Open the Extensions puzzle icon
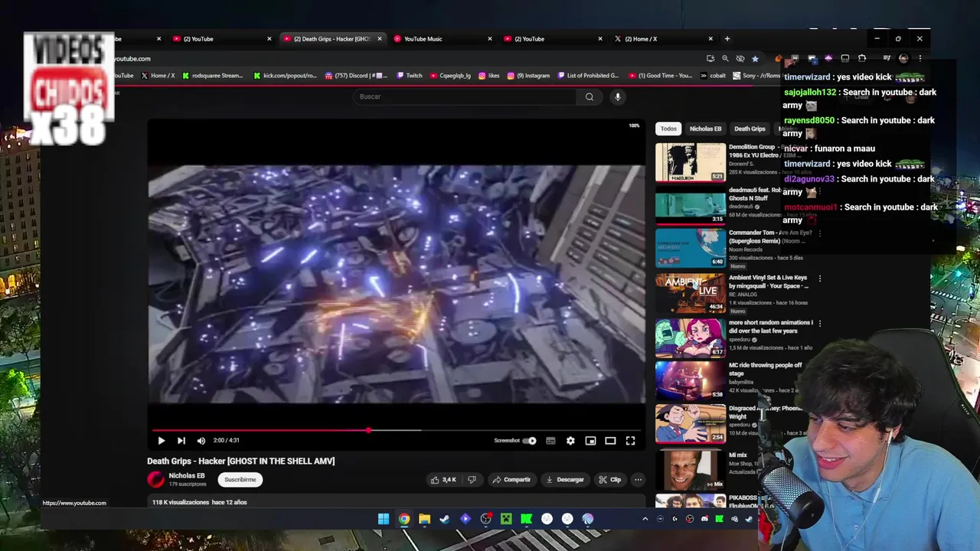This screenshot has width=980, height=551. (862, 58)
